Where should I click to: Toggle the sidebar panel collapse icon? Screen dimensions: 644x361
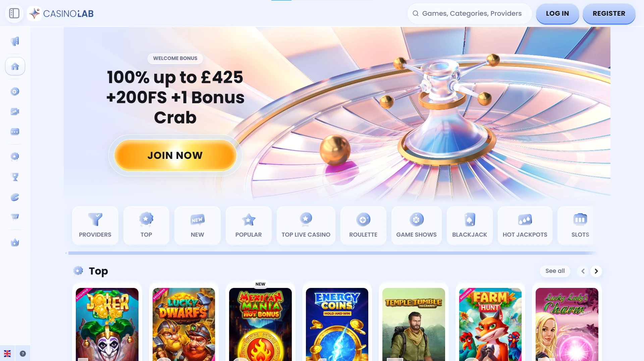[14, 13]
